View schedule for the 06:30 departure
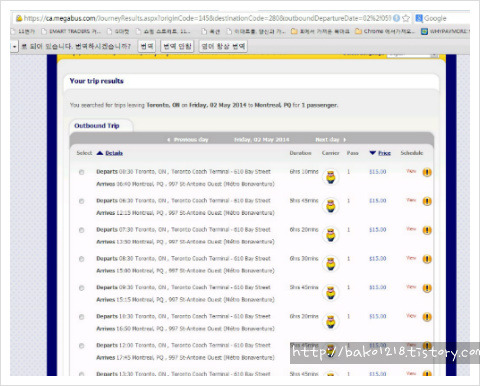Screen dimensions: 480x386 (x=411, y=200)
